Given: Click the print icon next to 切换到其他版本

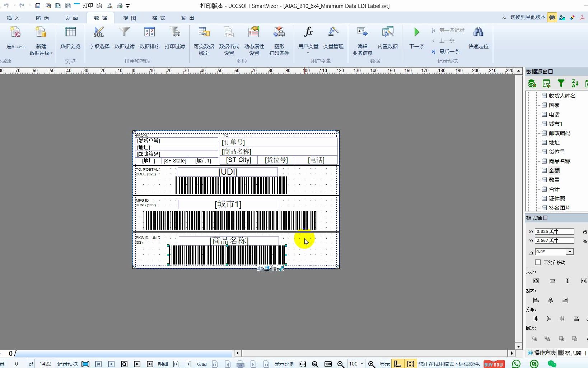Looking at the screenshot, I should pyautogui.click(x=552, y=17).
